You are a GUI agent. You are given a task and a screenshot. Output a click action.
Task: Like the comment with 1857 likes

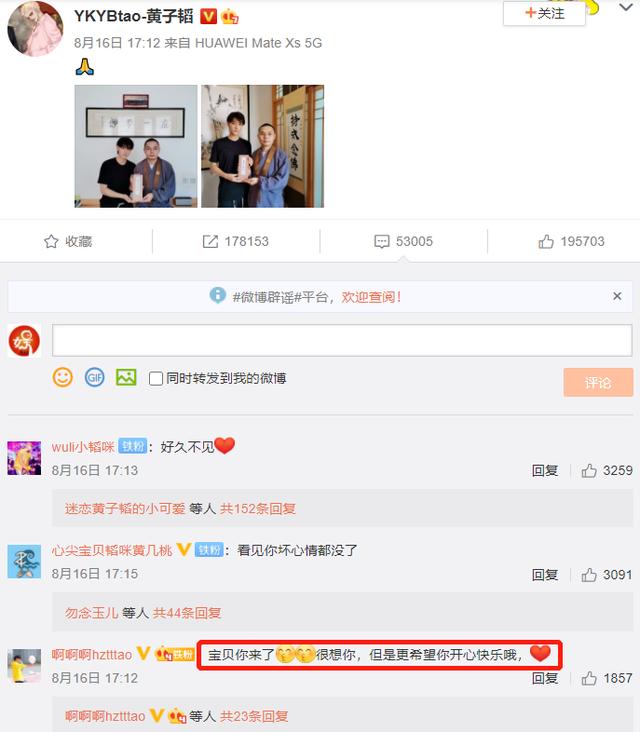589,678
